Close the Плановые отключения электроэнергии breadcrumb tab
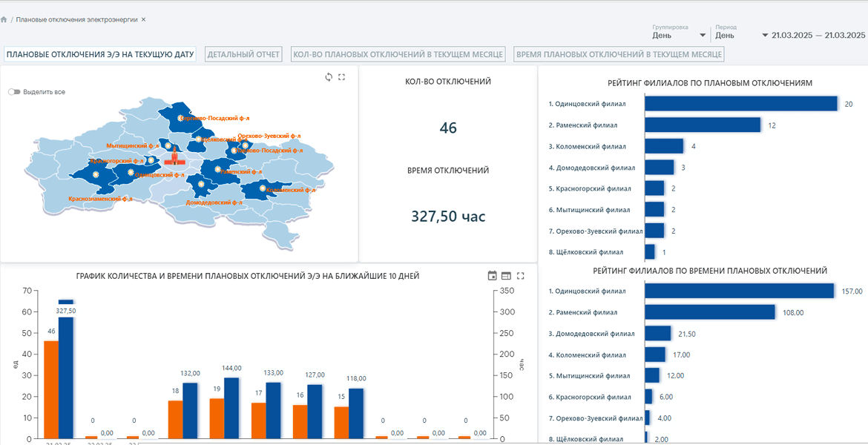The width and height of the screenshot is (868, 445). click(143, 19)
